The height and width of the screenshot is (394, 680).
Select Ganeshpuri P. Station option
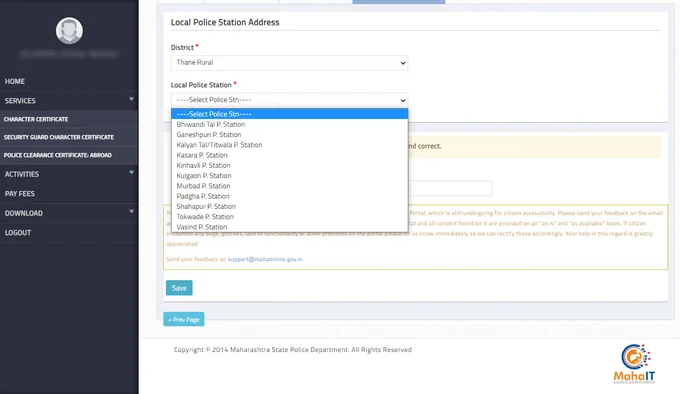tap(289, 135)
